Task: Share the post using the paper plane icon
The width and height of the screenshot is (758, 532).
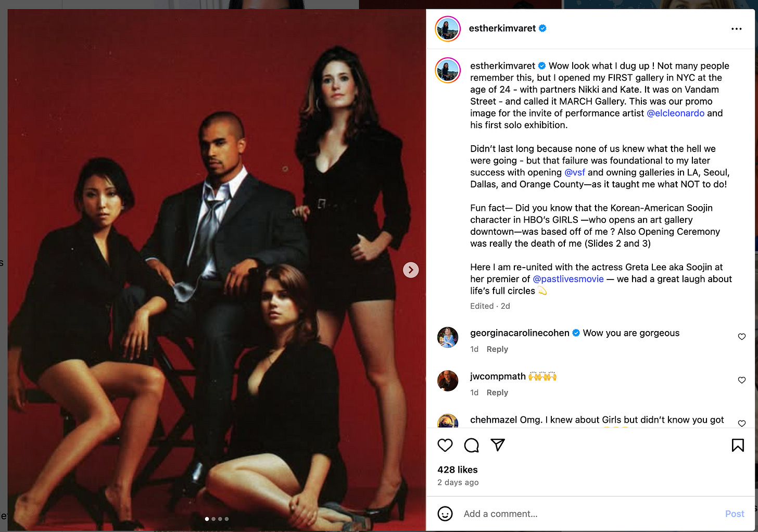Action: point(498,445)
